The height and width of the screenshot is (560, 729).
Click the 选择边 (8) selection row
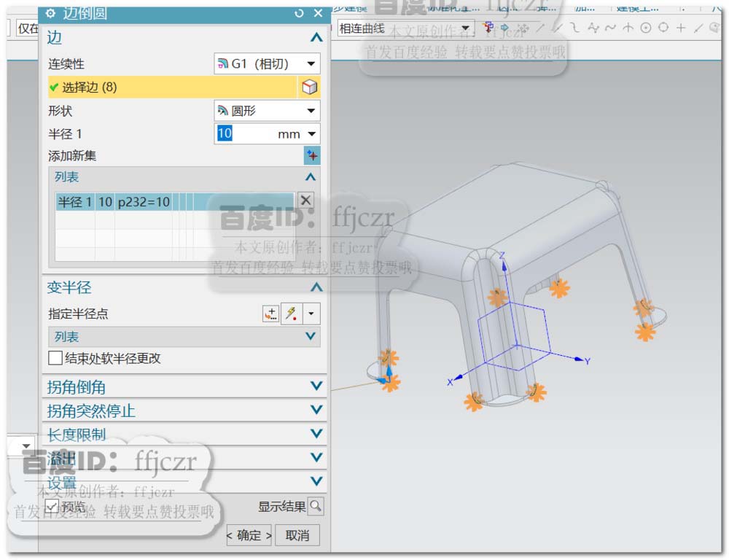pos(172,87)
